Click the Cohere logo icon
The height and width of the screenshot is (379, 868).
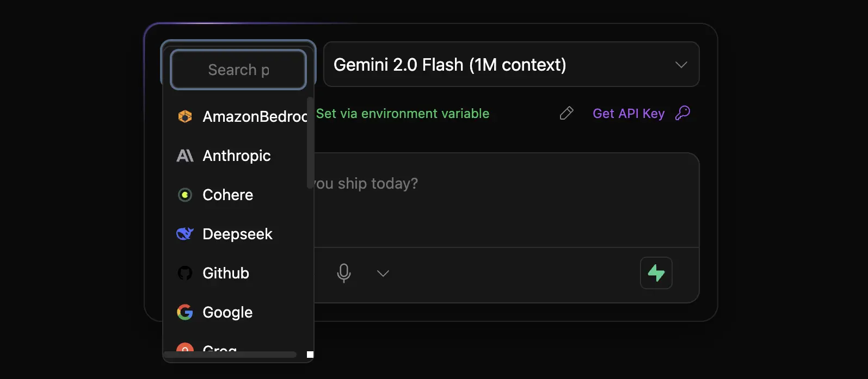pos(185,195)
